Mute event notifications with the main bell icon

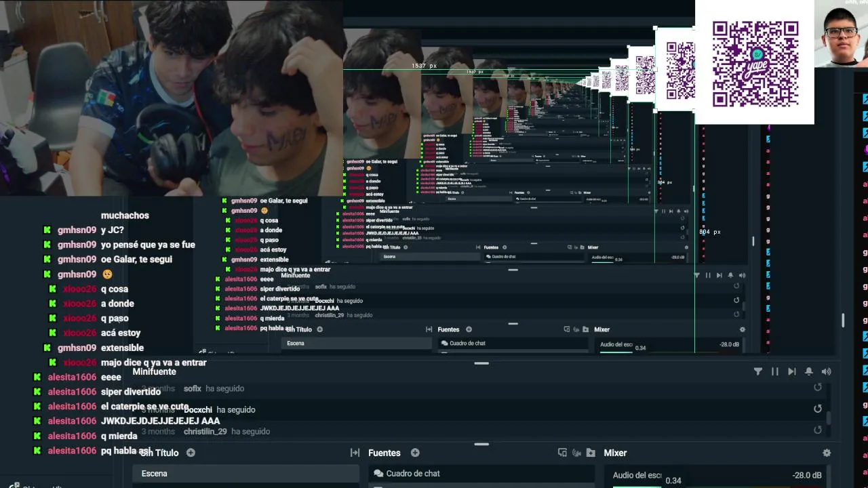[808, 371]
